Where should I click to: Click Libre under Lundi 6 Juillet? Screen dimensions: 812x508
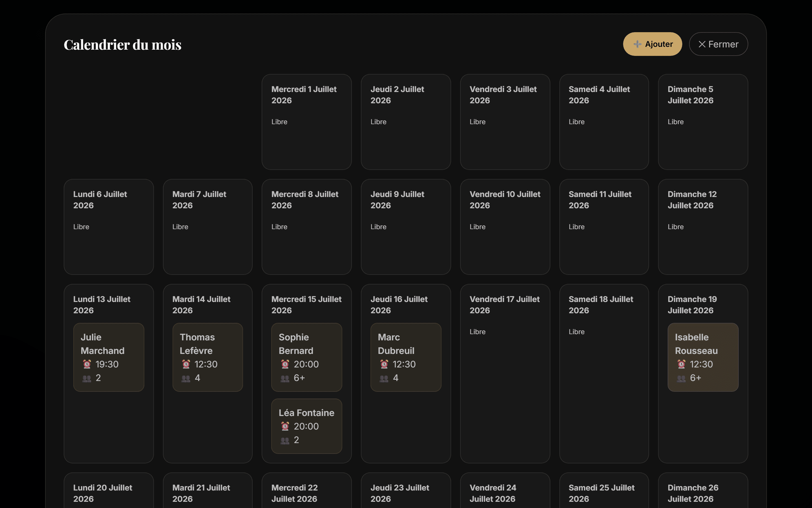click(x=81, y=227)
